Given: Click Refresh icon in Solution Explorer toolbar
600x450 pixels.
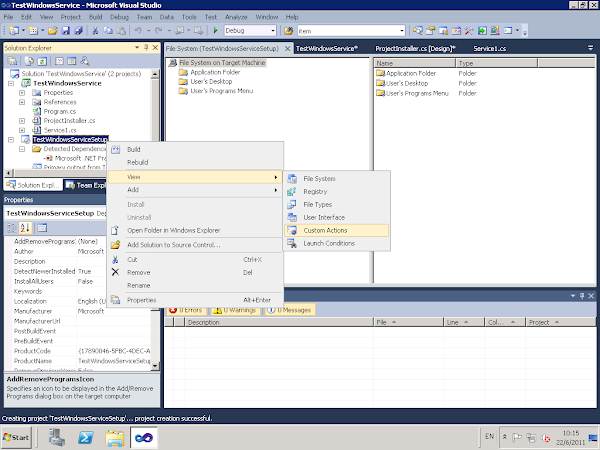Looking at the screenshot, I should (42, 61).
